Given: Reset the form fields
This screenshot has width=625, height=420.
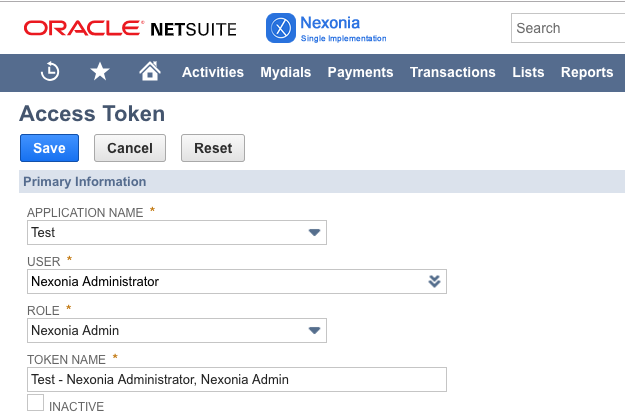Looking at the screenshot, I should (x=213, y=148).
